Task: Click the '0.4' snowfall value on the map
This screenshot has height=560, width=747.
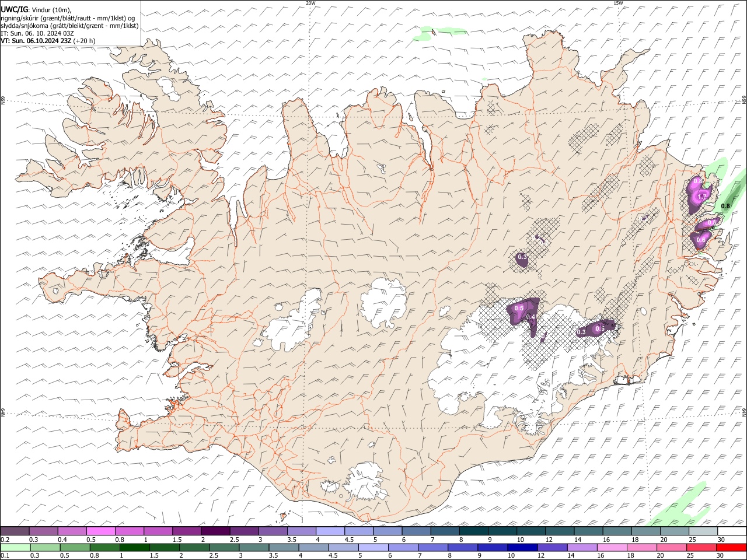Action: click(530, 317)
